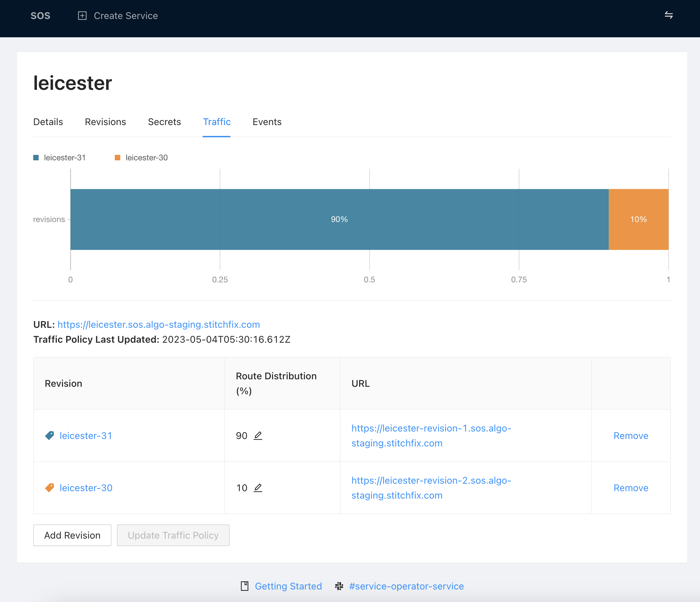The height and width of the screenshot is (602, 700).
Task: Click the book icon beside Getting Started
Action: (245, 586)
